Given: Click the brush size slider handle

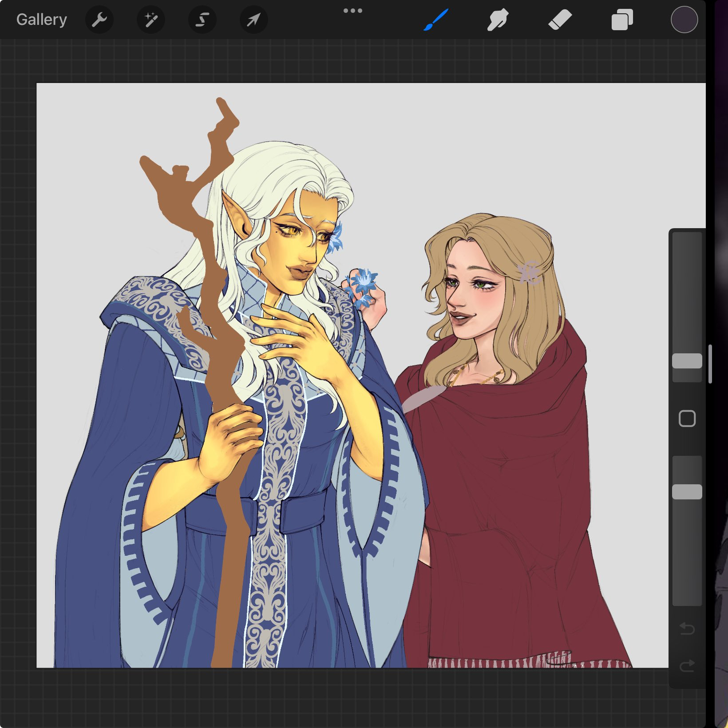Looking at the screenshot, I should pos(687,361).
